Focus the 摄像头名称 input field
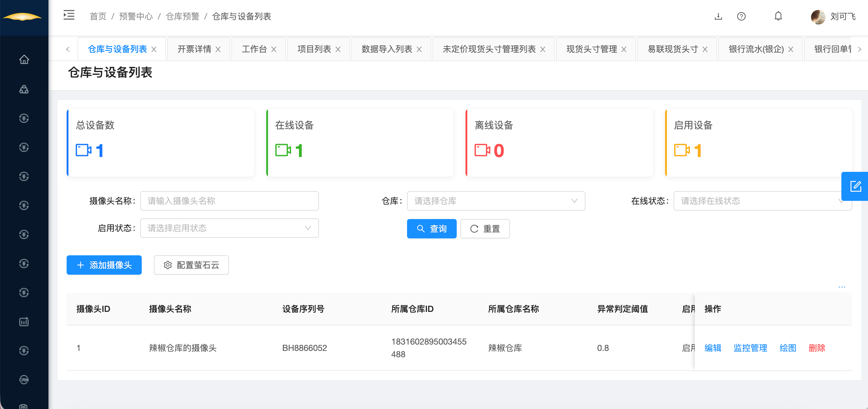The image size is (868, 409). (230, 201)
